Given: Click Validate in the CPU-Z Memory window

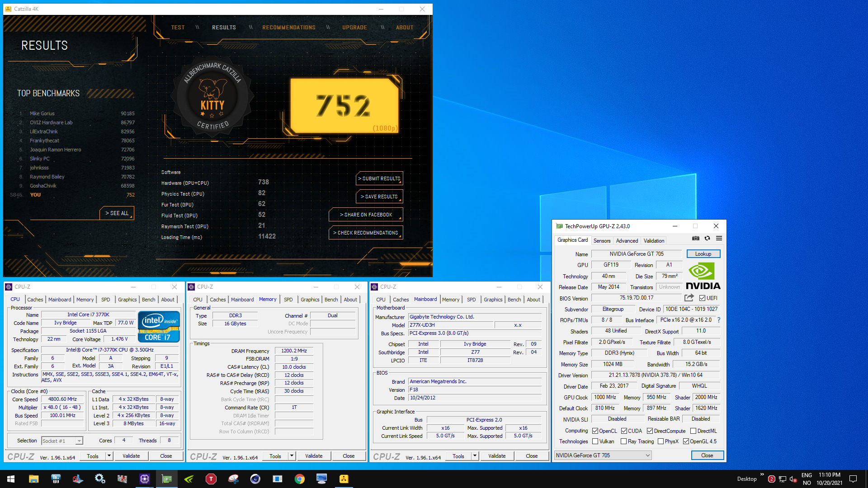Looking at the screenshot, I should (314, 456).
